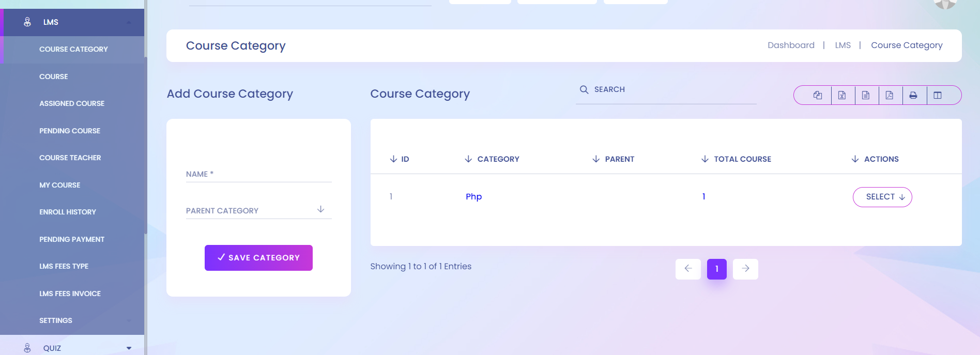
Task: Export table as CSV document
Action: click(x=866, y=95)
